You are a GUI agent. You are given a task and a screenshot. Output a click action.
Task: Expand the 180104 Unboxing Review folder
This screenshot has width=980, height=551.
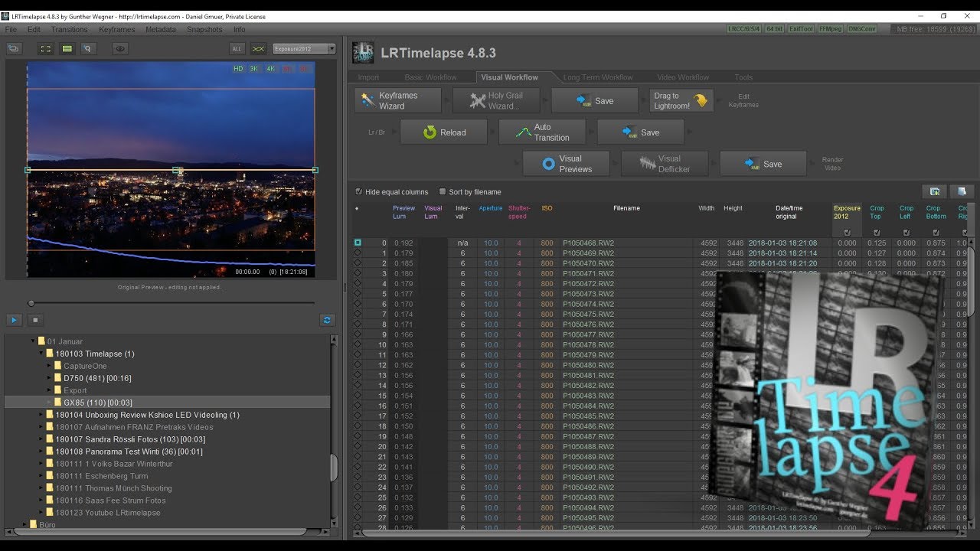41,415
